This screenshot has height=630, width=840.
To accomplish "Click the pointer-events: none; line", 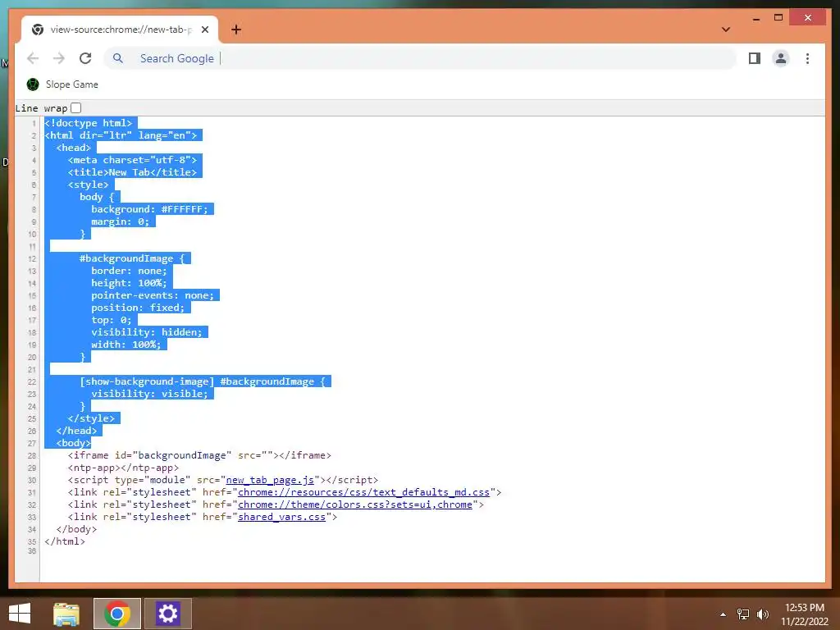I will coord(152,295).
